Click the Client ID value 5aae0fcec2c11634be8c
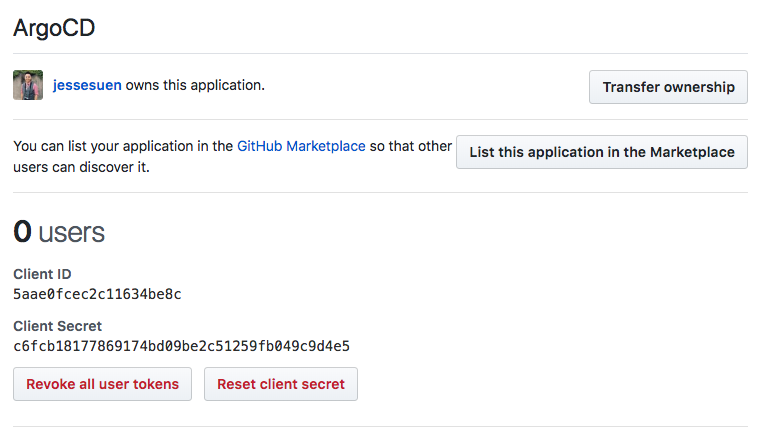768x441 pixels. [97, 294]
